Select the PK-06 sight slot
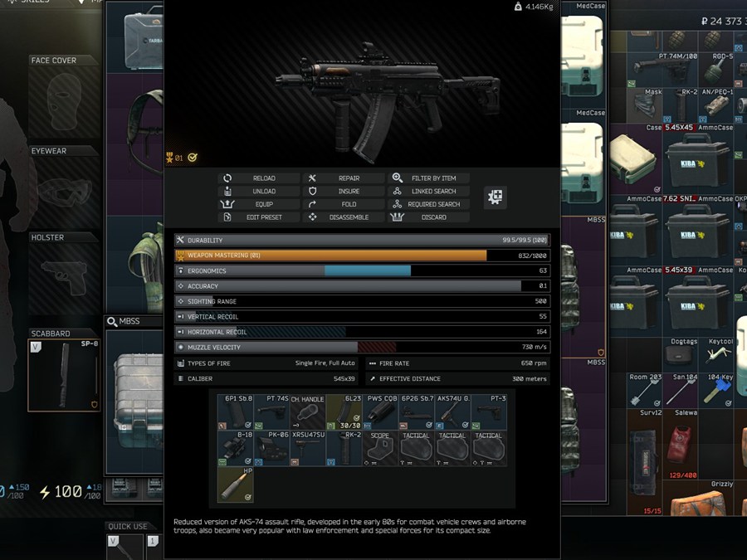The width and height of the screenshot is (747, 560). coord(272,448)
